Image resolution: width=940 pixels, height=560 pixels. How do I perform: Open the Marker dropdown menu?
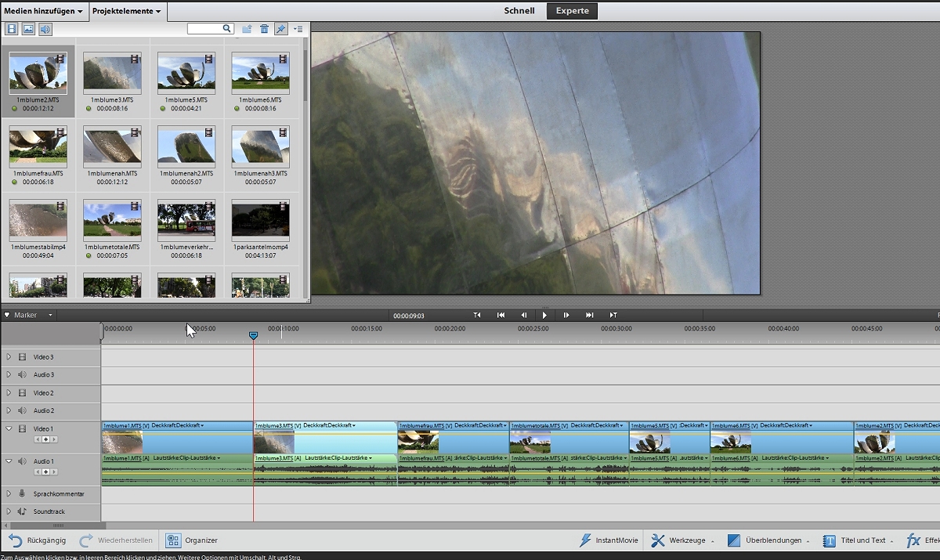50,315
